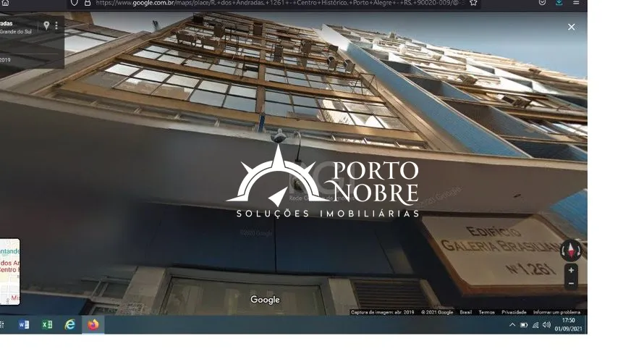644x362 pixels.
Task: Click the minimap thumbnail at the left edge
Action: point(10,271)
